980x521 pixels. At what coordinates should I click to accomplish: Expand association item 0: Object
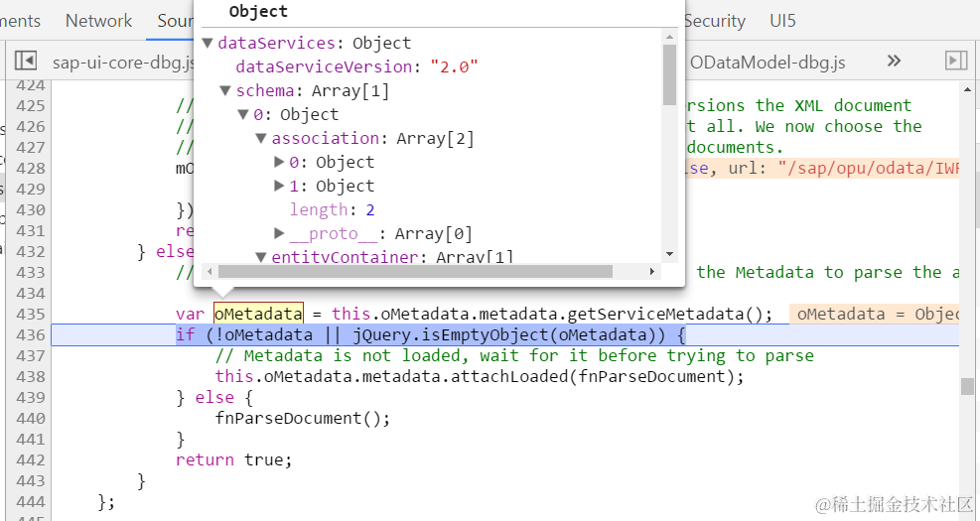[x=279, y=163]
